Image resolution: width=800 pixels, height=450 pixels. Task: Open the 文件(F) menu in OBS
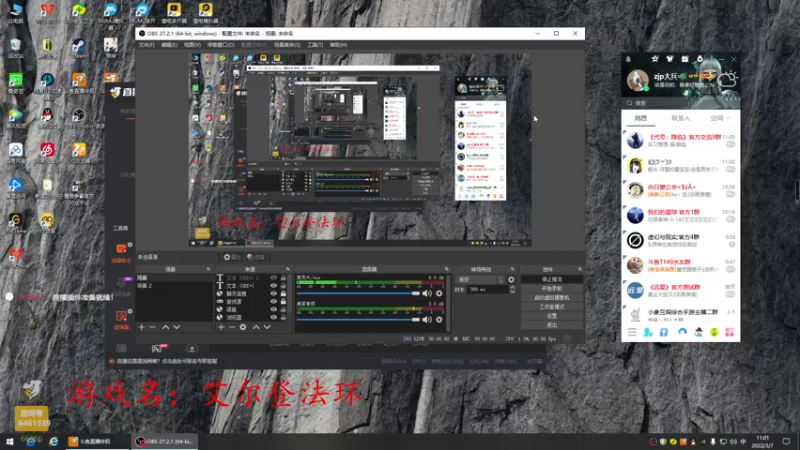146,45
